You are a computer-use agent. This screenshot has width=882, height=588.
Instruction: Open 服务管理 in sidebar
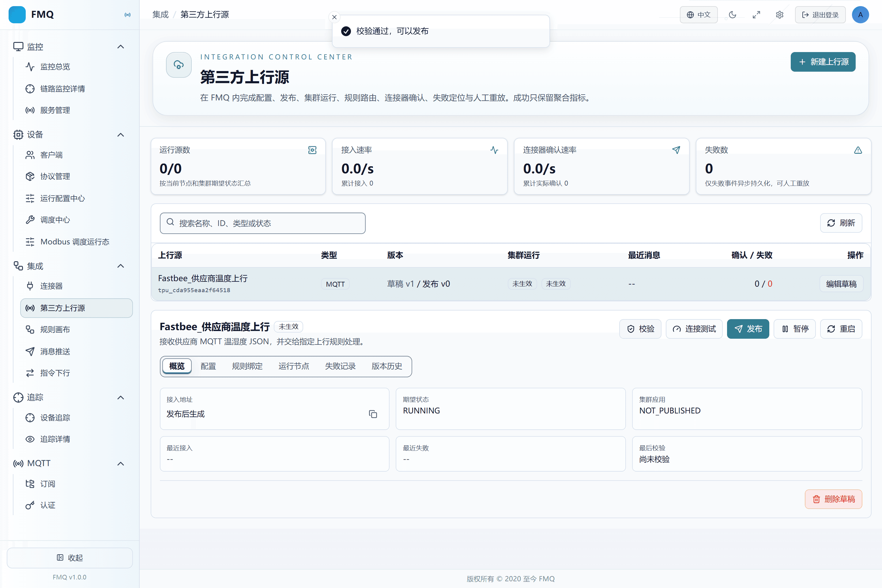[77, 110]
